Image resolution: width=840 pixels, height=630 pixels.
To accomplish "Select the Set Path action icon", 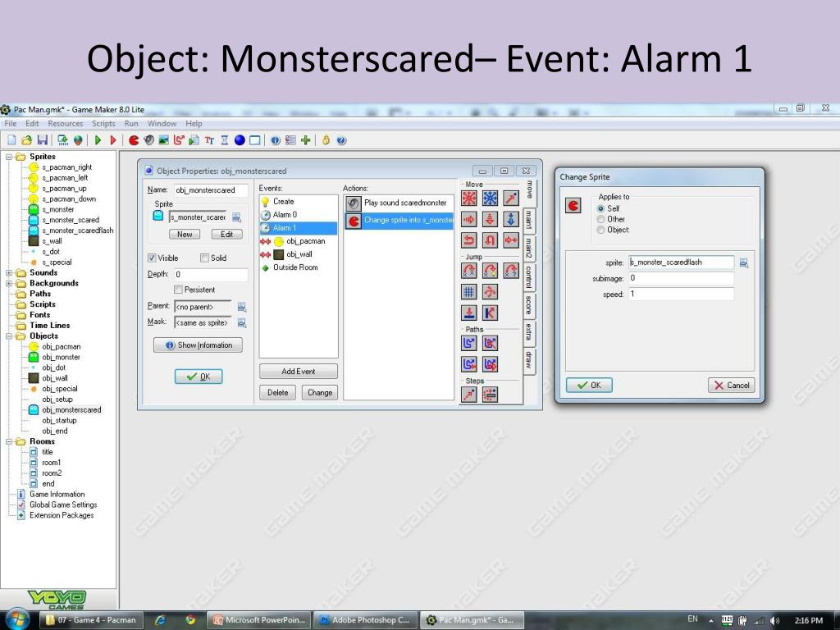I will [469, 344].
